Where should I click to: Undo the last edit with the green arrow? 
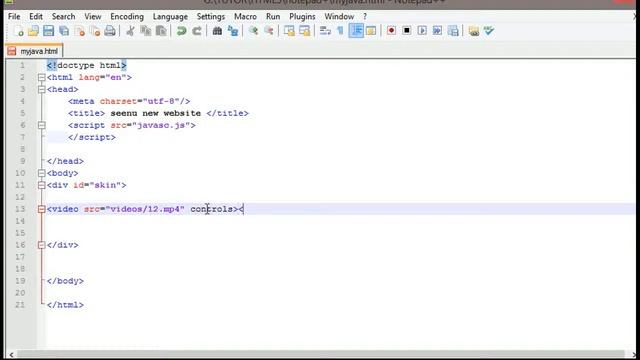click(181, 31)
